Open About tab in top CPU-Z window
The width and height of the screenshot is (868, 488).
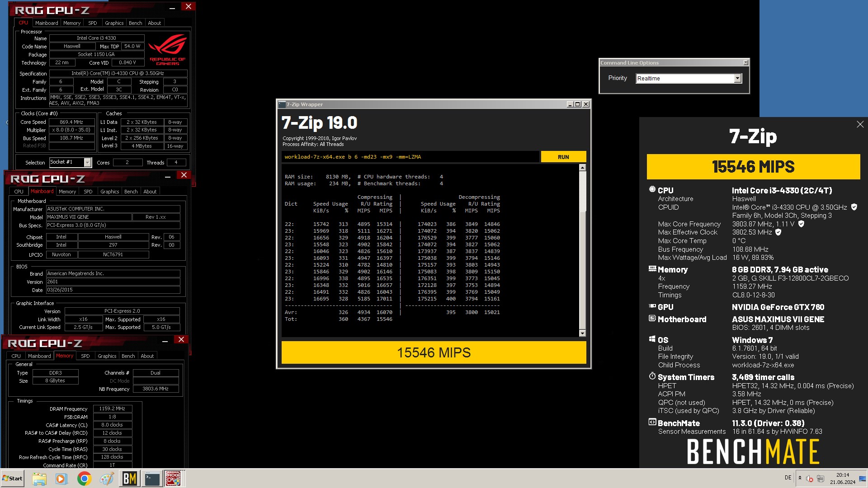[x=154, y=23]
